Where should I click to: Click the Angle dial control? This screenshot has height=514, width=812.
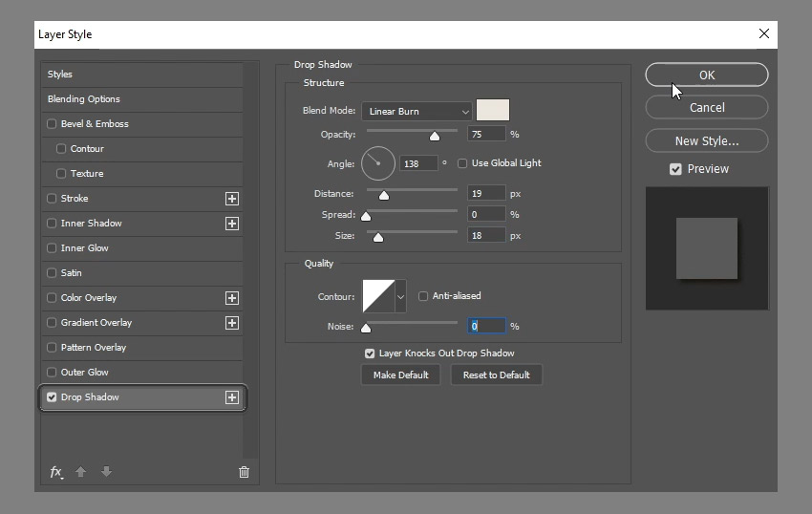[x=378, y=163]
